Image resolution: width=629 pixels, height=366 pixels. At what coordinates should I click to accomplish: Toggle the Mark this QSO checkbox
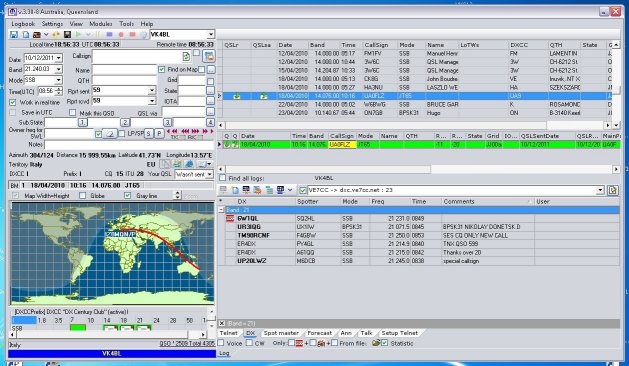[72, 113]
